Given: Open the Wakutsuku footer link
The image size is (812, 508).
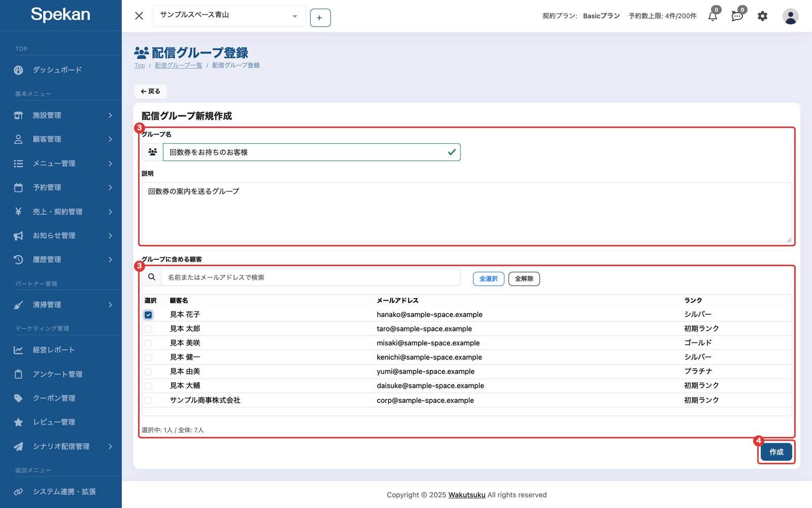Looking at the screenshot, I should (466, 495).
